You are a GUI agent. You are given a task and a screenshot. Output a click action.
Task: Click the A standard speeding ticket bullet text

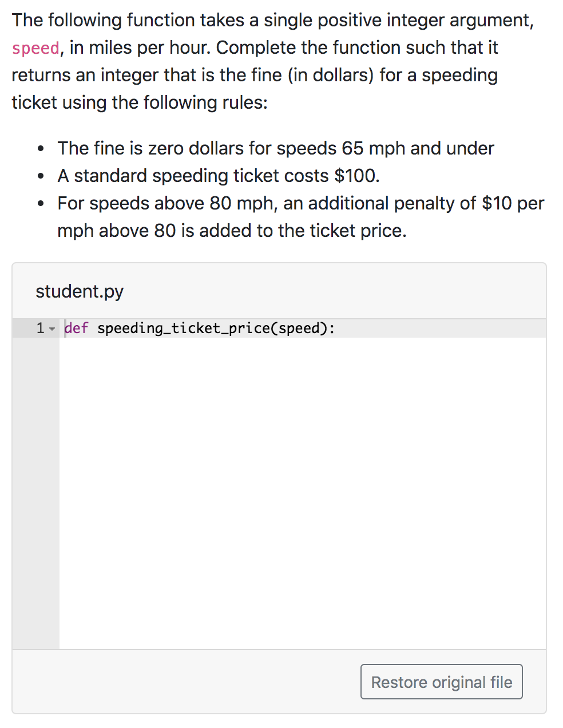coord(219,176)
